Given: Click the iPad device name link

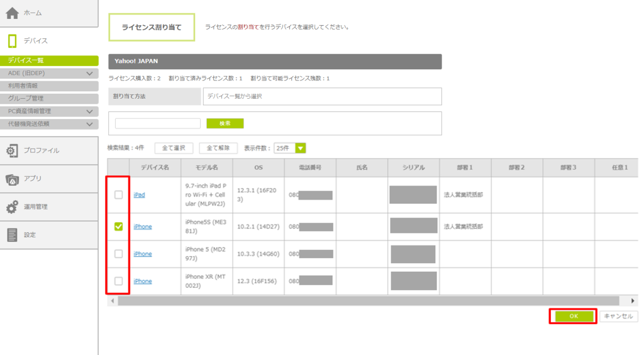Looking at the screenshot, I should (139, 195).
